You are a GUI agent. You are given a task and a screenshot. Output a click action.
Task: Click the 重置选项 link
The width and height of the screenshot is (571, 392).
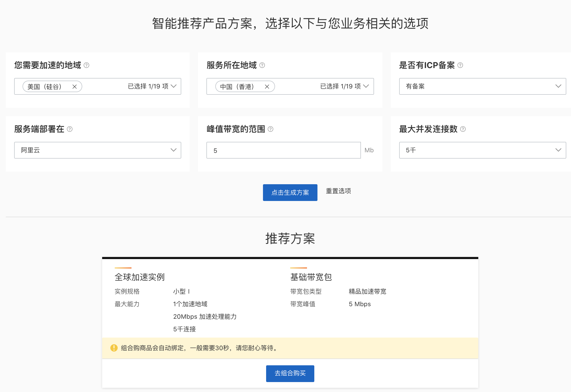point(338,191)
